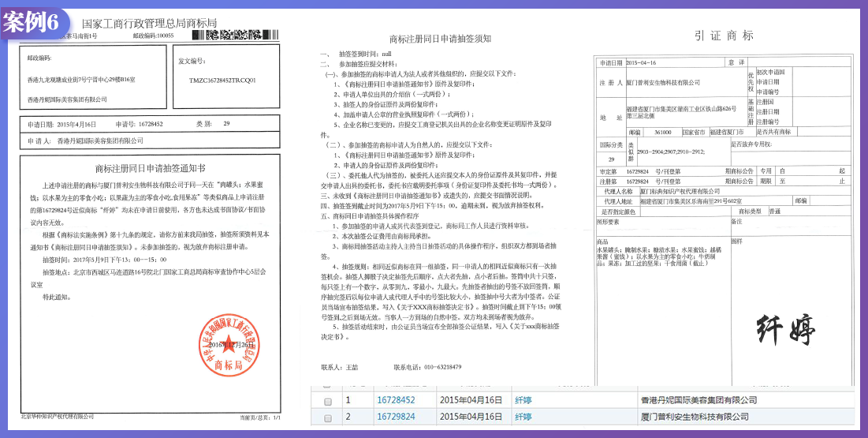Image resolution: width=868 pixels, height=438 pixels.
Task: Click the 类别 29 field in the notice
Action: point(213,123)
